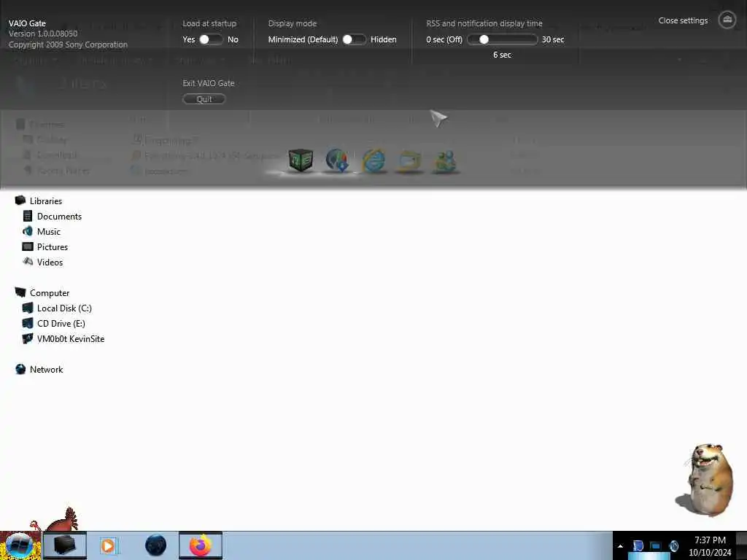Open the green cube icon in VAIO Gate dock

click(301, 160)
